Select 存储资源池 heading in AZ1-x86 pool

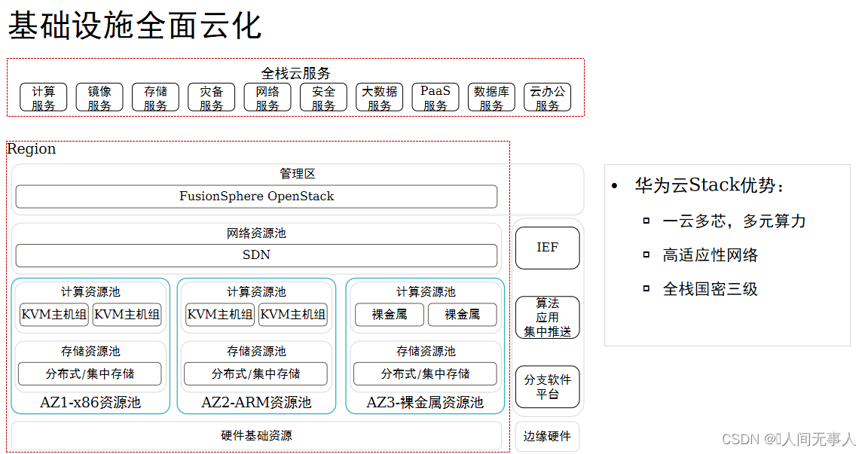coord(90,351)
